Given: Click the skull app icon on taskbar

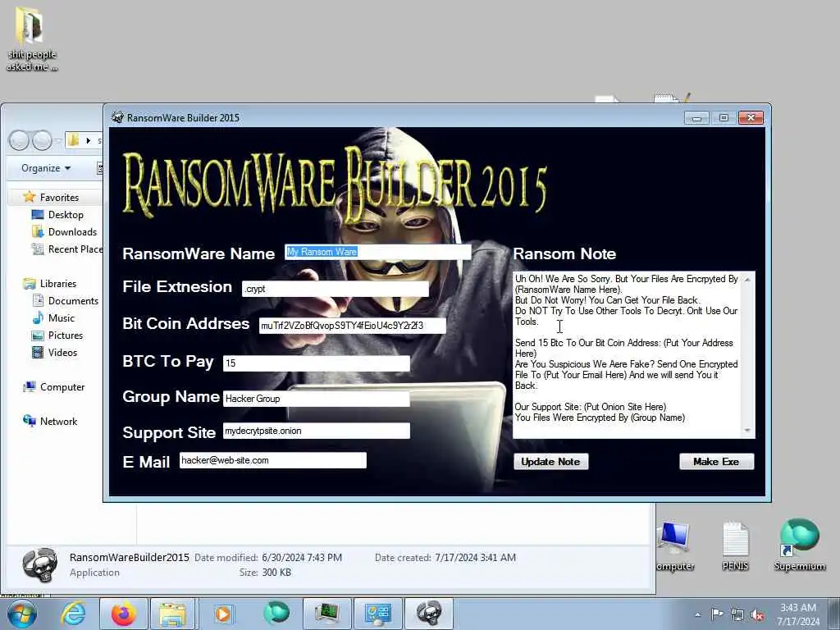Looking at the screenshot, I should [x=428, y=614].
